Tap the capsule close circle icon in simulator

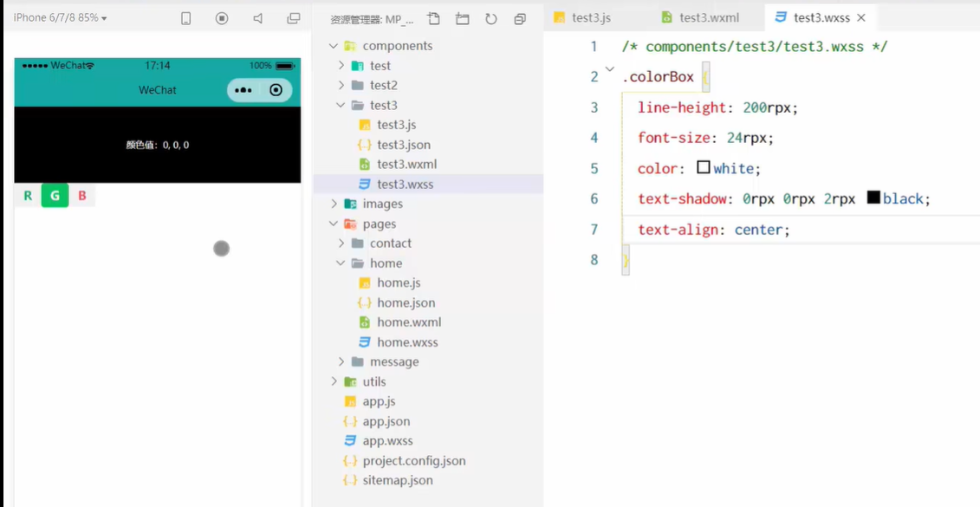[276, 90]
